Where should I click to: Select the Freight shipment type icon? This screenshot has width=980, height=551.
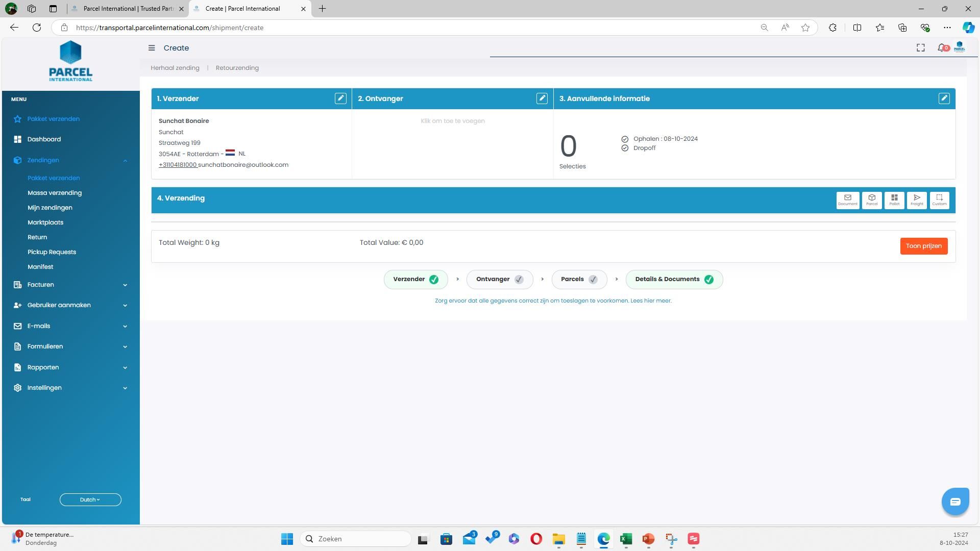(x=916, y=200)
